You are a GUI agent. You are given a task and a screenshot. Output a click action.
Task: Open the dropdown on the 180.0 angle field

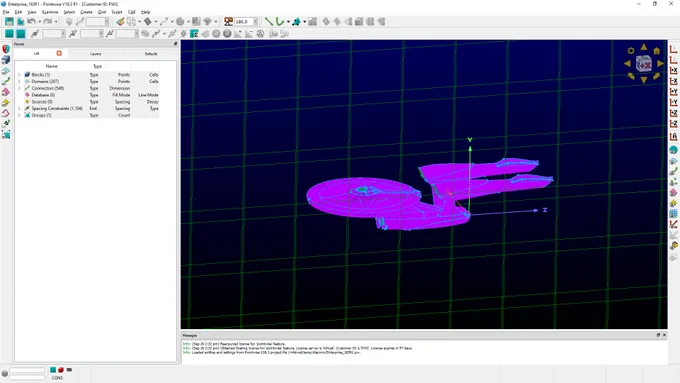point(255,22)
